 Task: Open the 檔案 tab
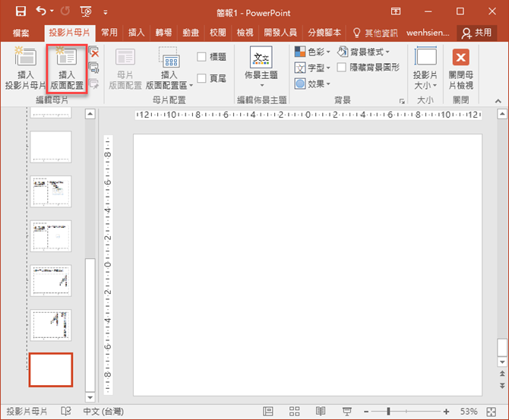[21, 33]
